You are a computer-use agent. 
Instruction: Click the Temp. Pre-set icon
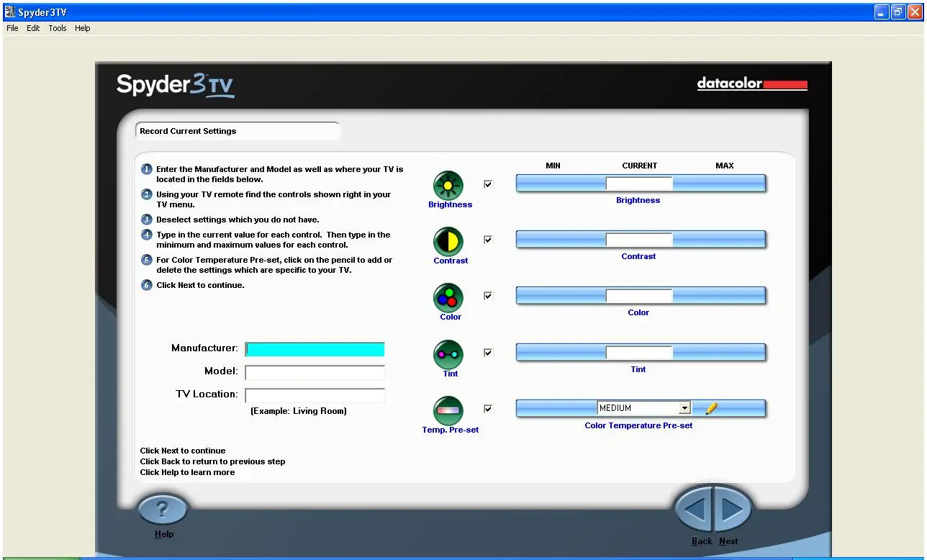(448, 411)
